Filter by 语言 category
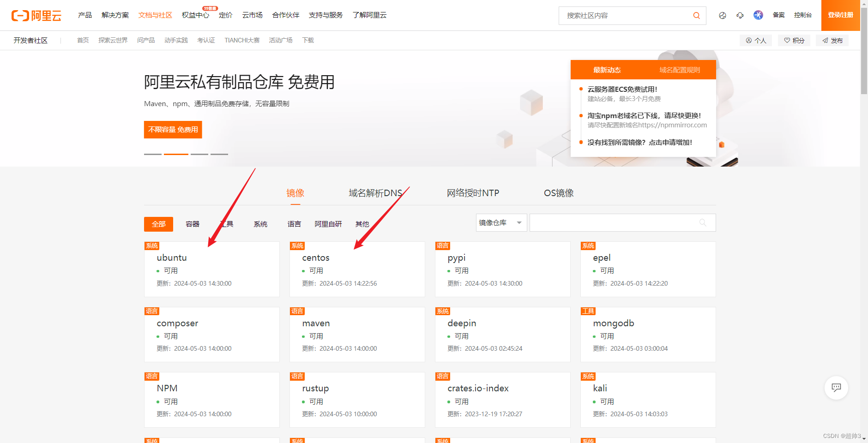This screenshot has height=443, width=868. point(294,224)
